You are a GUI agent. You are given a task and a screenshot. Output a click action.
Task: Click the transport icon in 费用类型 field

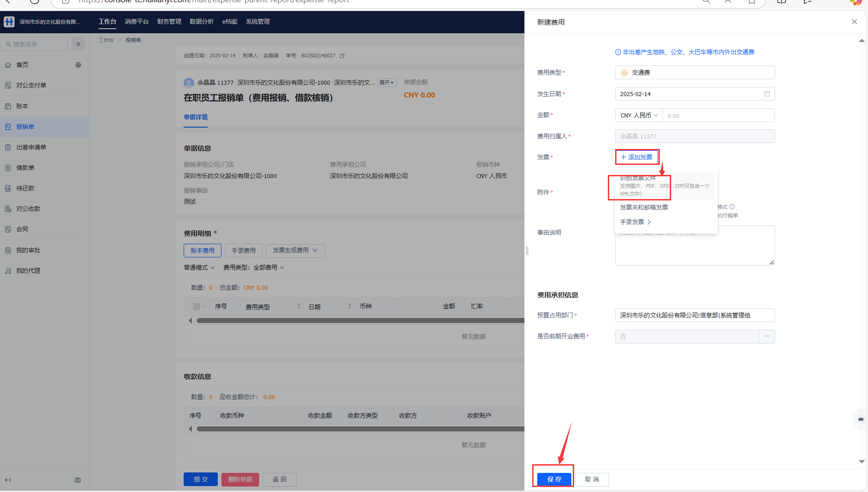click(x=624, y=72)
